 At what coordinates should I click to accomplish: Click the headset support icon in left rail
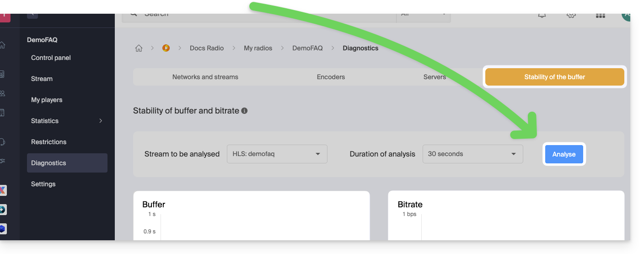(3, 142)
